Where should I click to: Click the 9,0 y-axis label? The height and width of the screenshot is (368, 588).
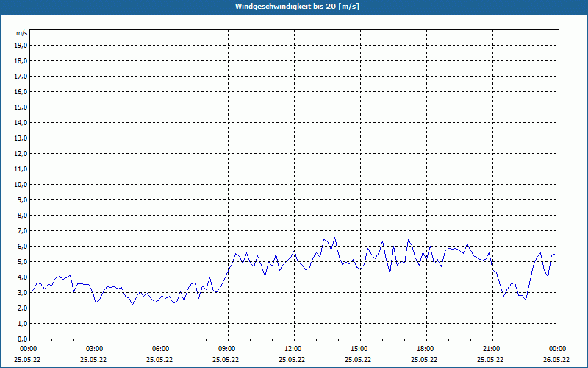pyautogui.click(x=22, y=199)
